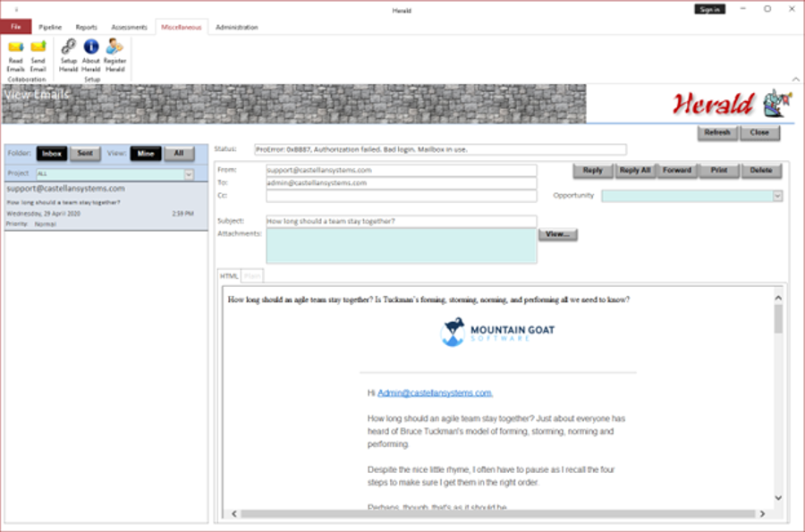
Task: Click the Reply All button
Action: (x=635, y=170)
